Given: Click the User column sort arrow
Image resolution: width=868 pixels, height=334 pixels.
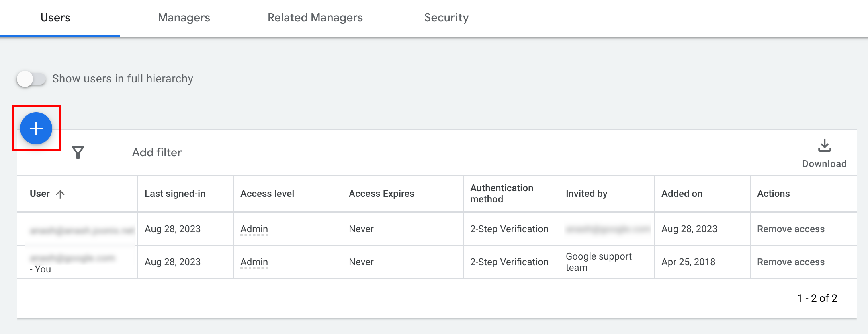Looking at the screenshot, I should (x=60, y=194).
